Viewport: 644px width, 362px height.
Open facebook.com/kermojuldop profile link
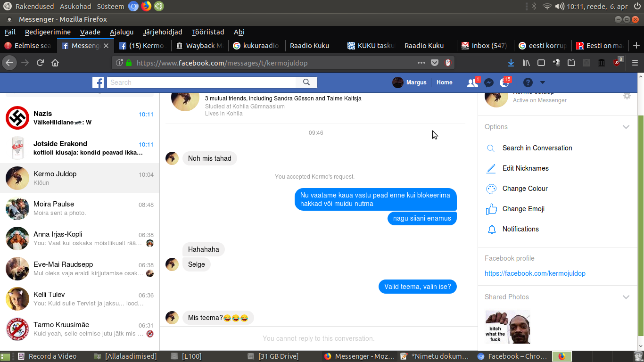pos(535,273)
